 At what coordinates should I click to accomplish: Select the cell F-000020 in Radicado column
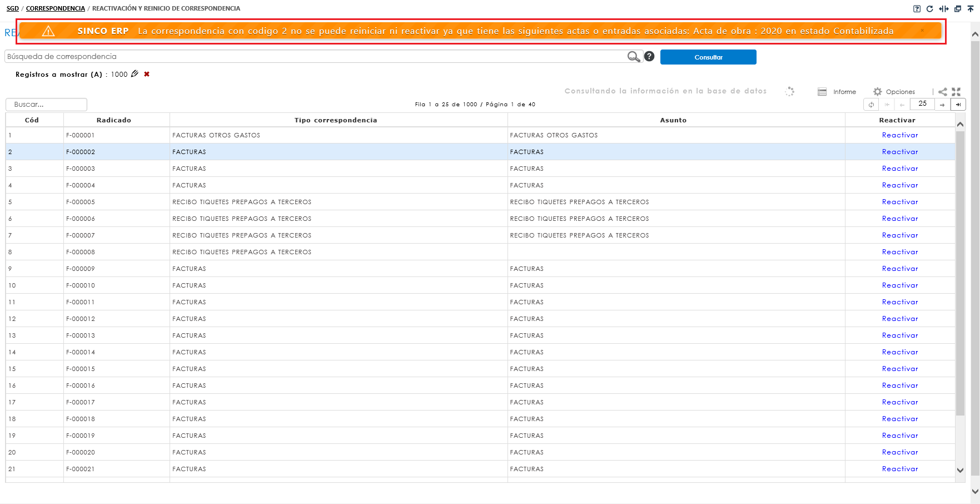tap(116, 452)
